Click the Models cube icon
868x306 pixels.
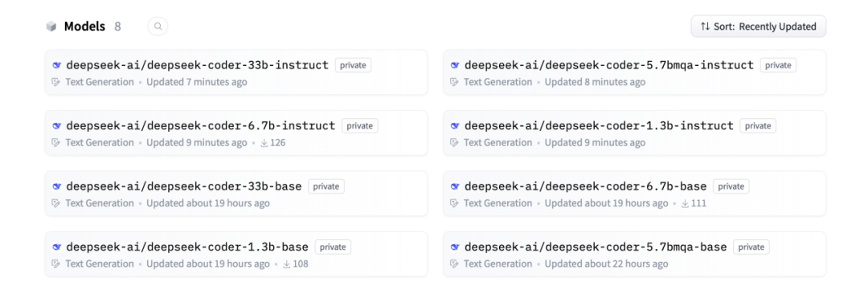51,27
